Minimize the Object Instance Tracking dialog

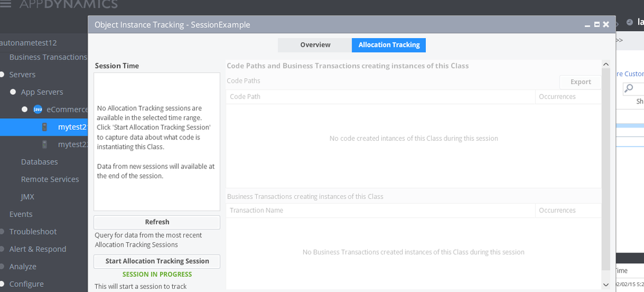point(587,25)
